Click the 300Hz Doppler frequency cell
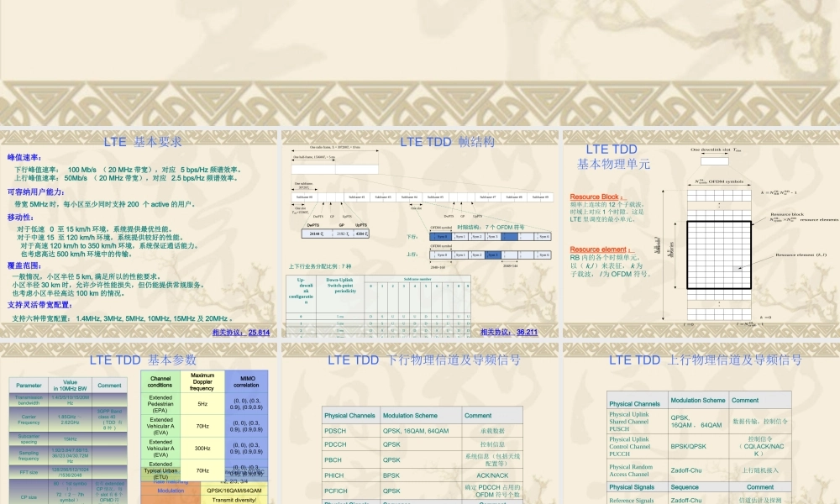The width and height of the screenshot is (840, 504). [x=202, y=449]
